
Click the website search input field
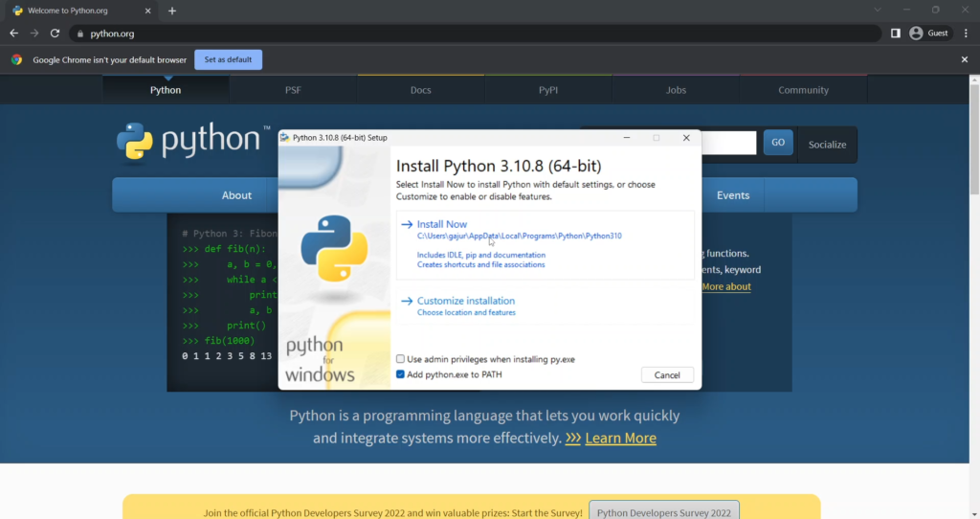click(728, 143)
